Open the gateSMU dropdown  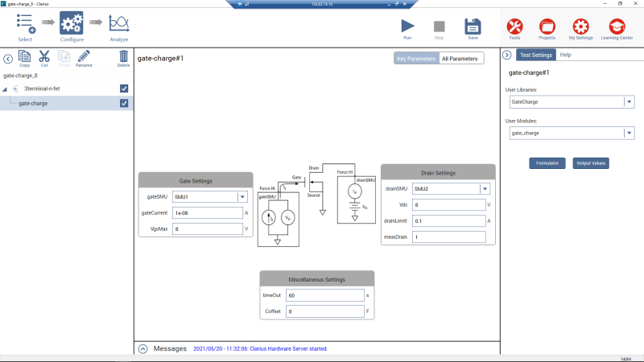pos(242,196)
